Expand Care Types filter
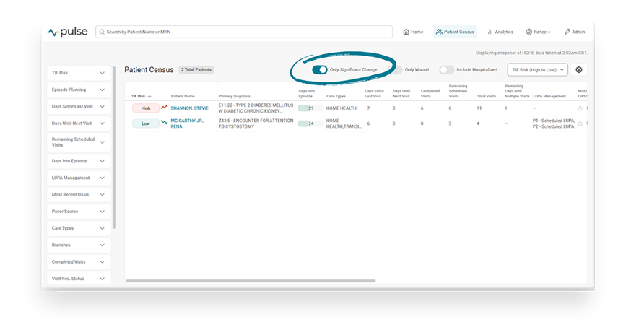 click(79, 228)
